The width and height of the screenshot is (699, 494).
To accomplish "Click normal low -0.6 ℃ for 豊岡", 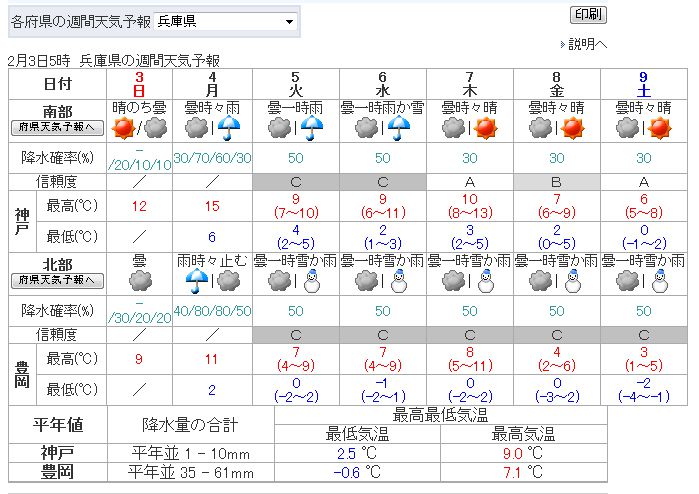I will [357, 472].
